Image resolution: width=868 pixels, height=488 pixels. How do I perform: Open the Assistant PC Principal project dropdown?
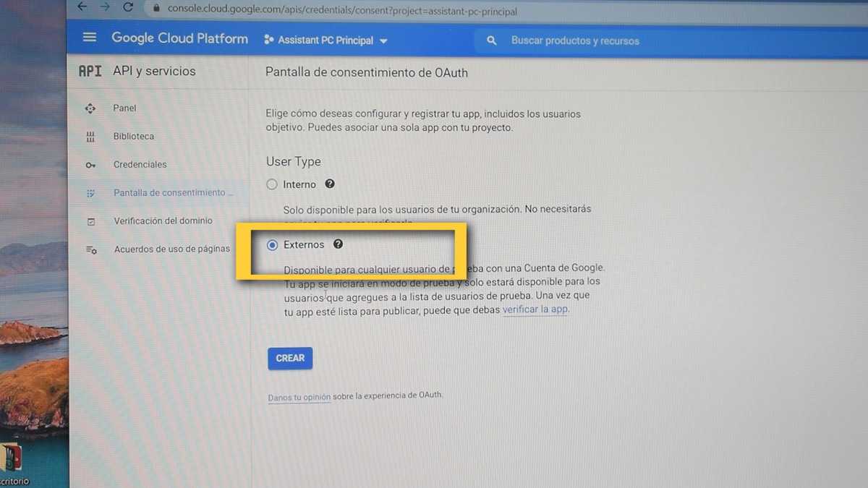(325, 40)
